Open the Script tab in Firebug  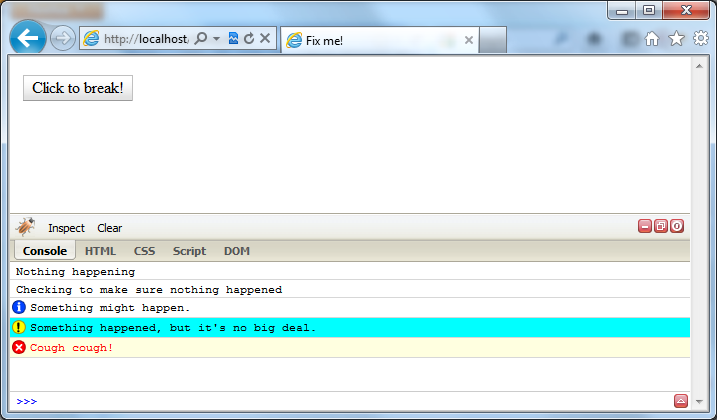coord(189,251)
